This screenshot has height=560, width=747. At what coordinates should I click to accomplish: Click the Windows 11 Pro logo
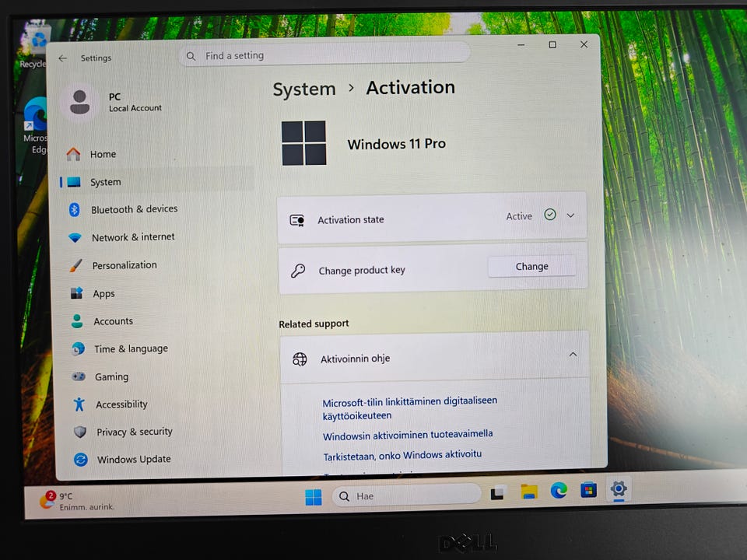[304, 143]
